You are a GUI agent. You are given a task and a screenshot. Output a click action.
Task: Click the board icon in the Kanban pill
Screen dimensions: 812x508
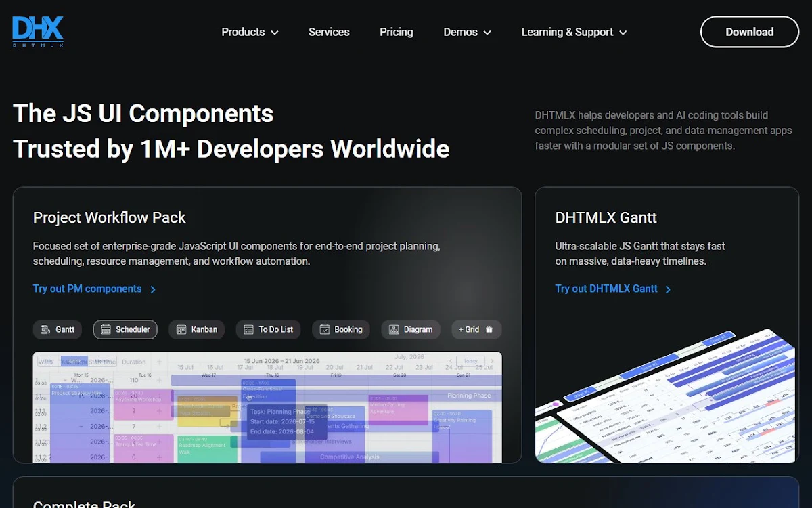181,330
